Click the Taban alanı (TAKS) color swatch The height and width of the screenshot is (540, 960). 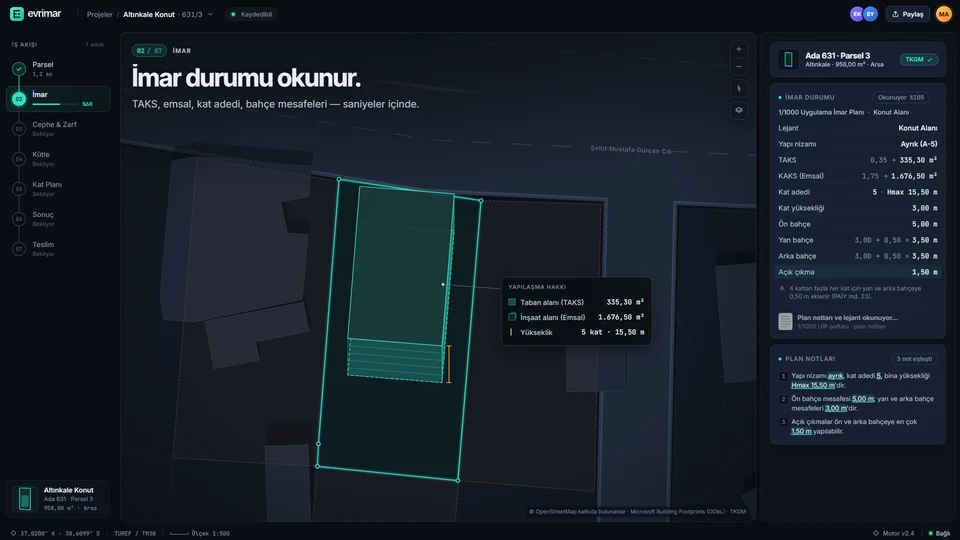point(512,302)
